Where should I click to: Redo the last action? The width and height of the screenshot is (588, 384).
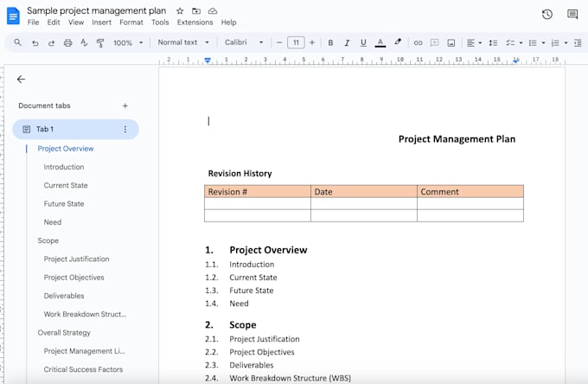(51, 43)
